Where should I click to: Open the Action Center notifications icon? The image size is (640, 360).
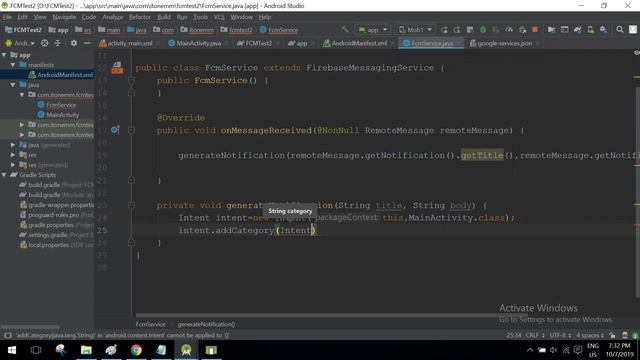tap(578, 350)
